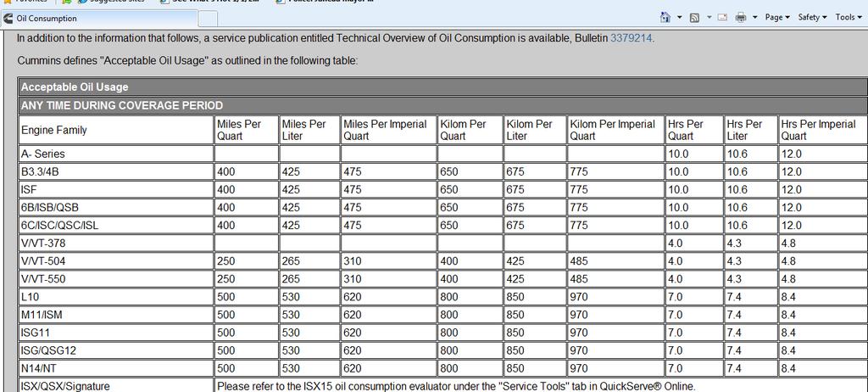Open the Page menu
Screen dimensions: 868x392
(777, 17)
